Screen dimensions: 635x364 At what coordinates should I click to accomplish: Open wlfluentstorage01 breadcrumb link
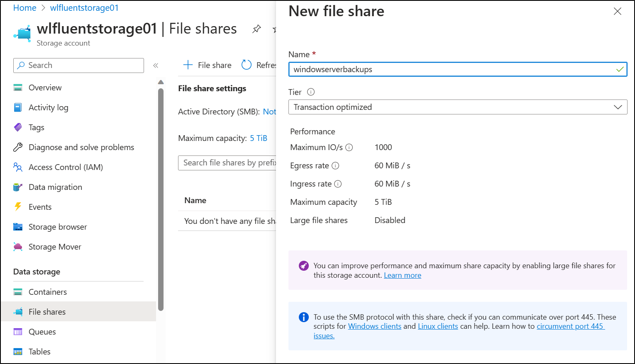pos(84,8)
